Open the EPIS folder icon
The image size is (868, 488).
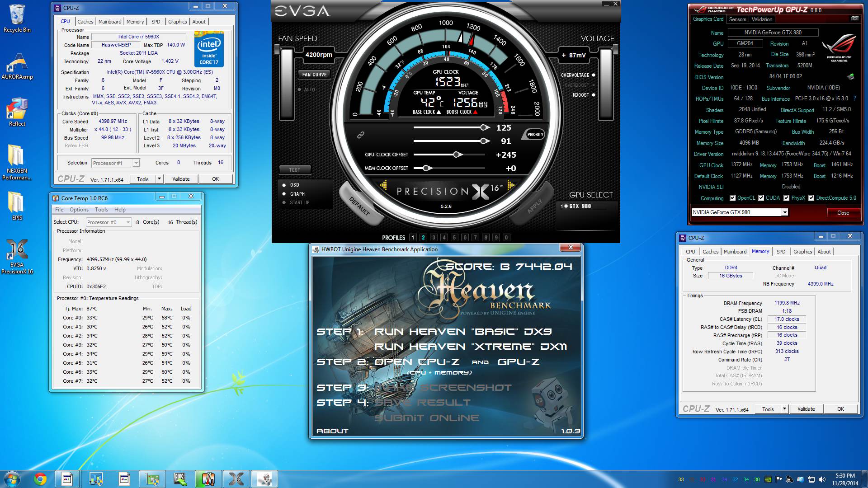coord(17,206)
